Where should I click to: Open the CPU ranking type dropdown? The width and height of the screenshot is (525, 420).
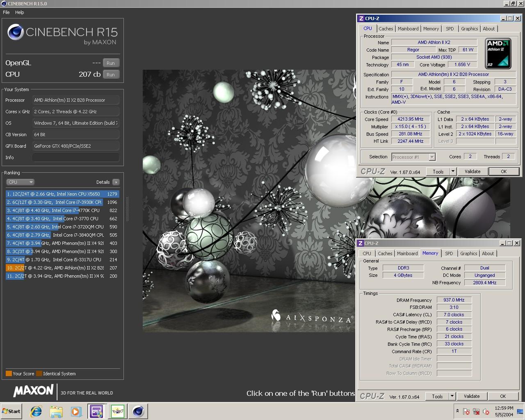[x=20, y=182]
